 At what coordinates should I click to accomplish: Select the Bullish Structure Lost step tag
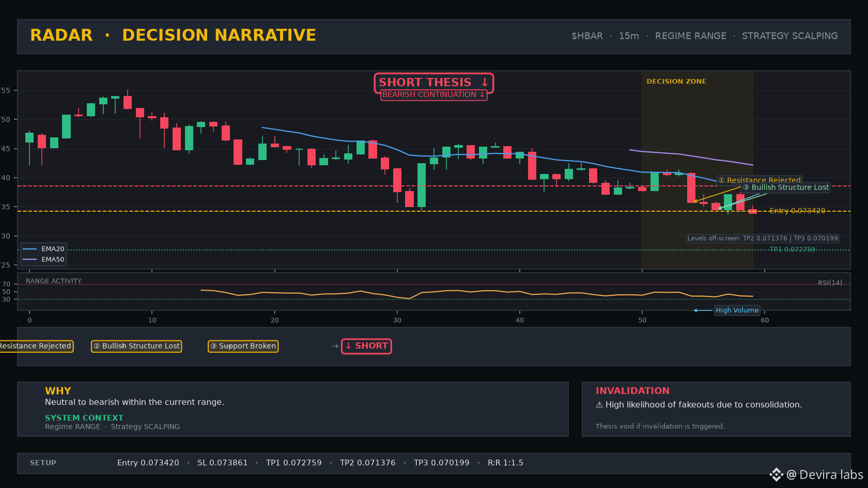(x=136, y=346)
